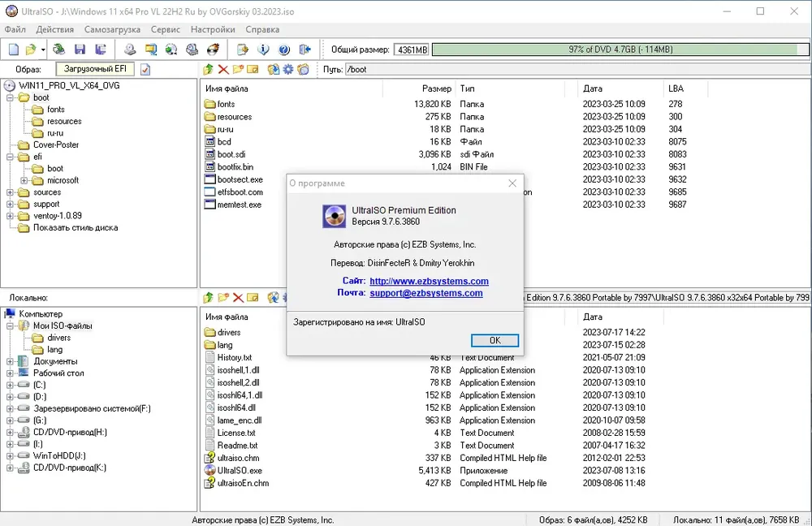Select Показать стиль диска tree item
This screenshot has width=812, height=526.
76,228
